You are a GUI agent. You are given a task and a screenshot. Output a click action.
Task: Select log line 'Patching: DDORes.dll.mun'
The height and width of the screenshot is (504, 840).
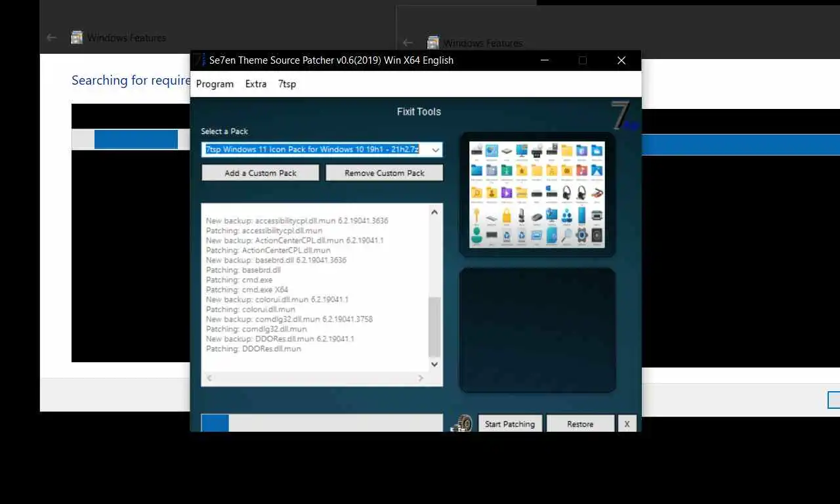(253, 349)
